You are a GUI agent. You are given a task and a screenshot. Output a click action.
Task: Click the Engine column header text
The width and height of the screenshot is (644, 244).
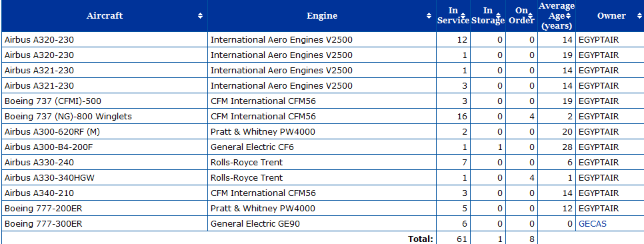click(x=322, y=16)
